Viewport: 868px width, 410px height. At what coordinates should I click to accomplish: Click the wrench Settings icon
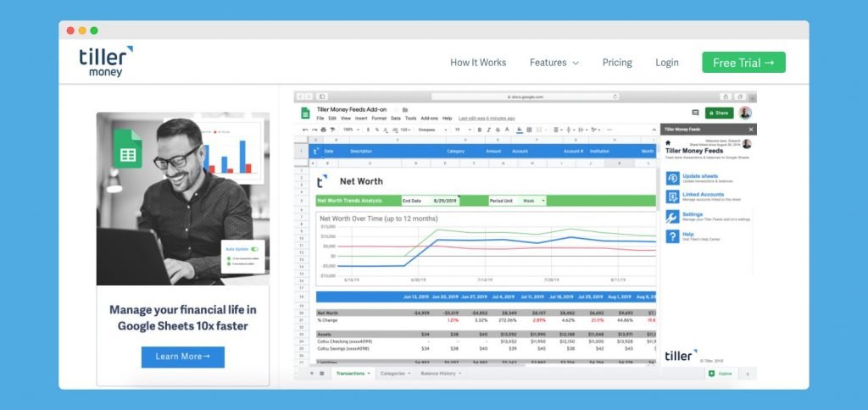pyautogui.click(x=672, y=217)
